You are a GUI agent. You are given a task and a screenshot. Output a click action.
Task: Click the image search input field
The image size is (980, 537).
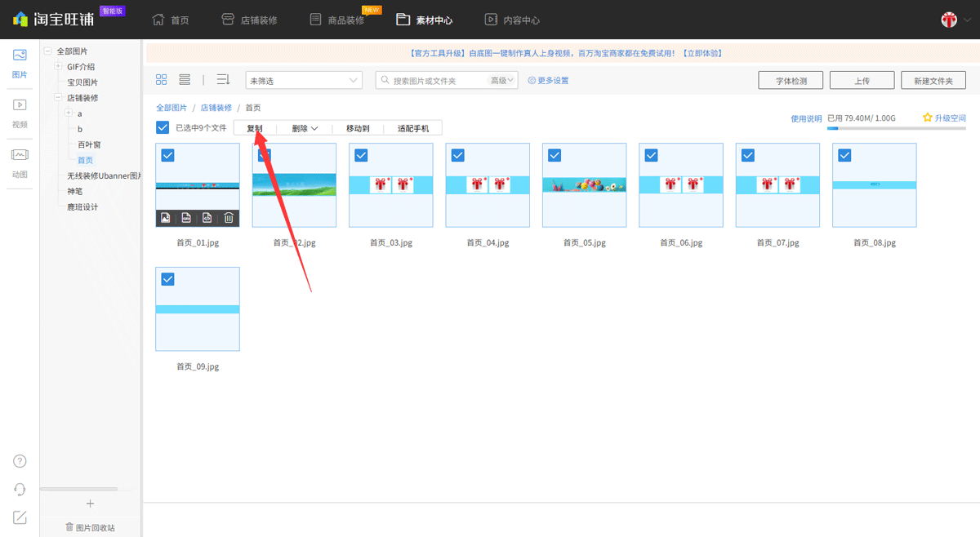point(437,81)
